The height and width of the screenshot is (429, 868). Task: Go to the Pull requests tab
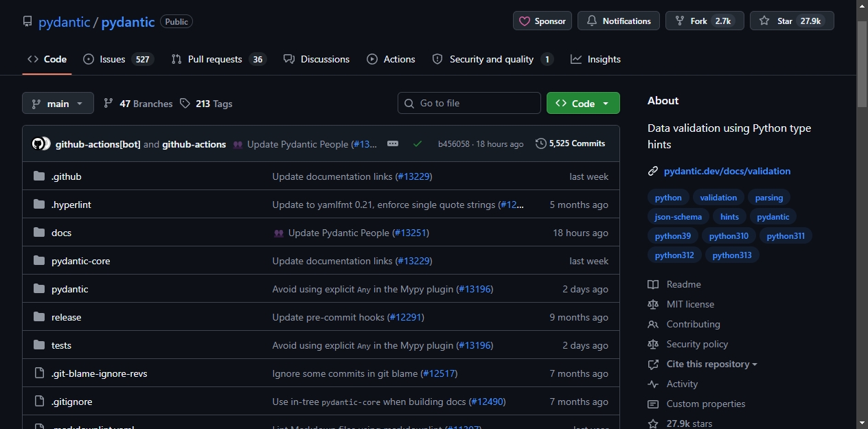coord(218,59)
